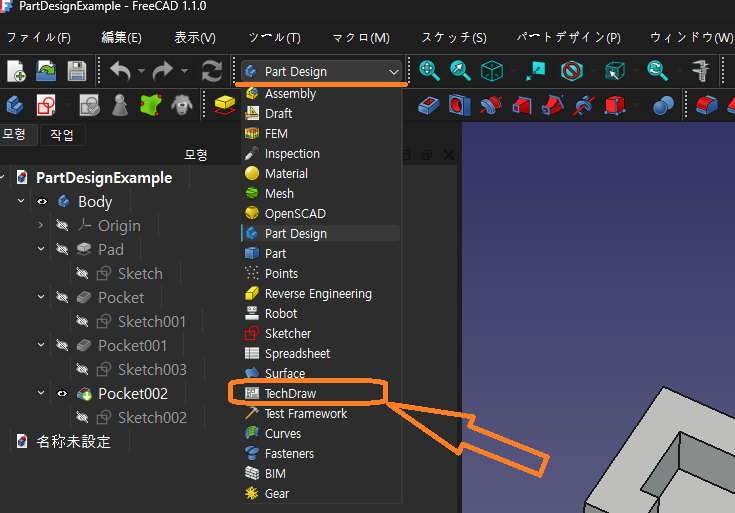Select the draw style no-entry icon
The width and height of the screenshot is (735, 513).
[571, 71]
